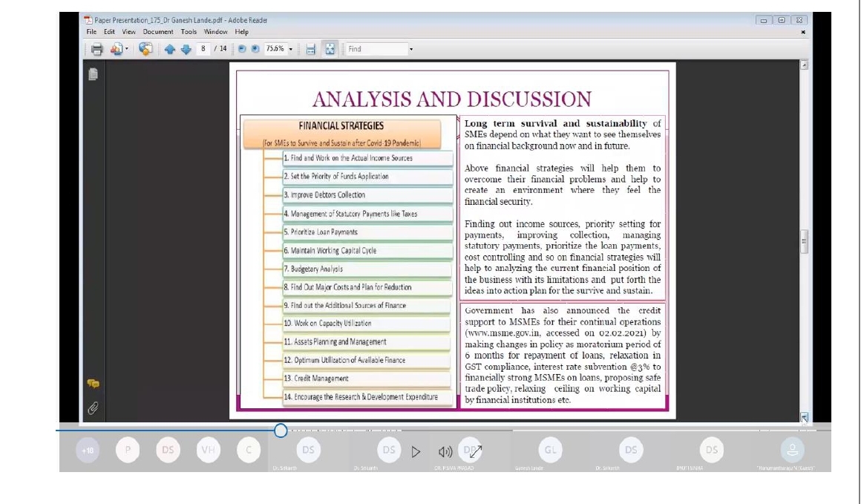Click the Print icon in the toolbar
The height and width of the screenshot is (504, 864).
pos(96,50)
